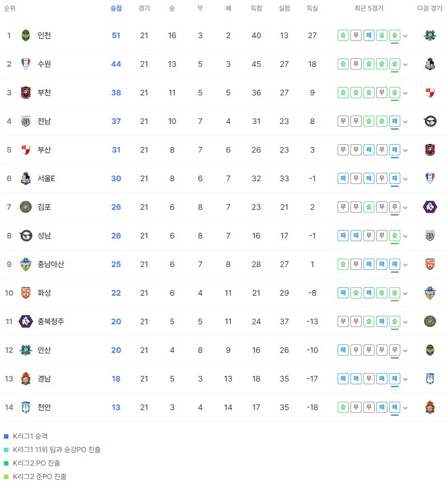Sort table by 승점 column header
Viewport: 448px width, 483px height.
[116, 8]
